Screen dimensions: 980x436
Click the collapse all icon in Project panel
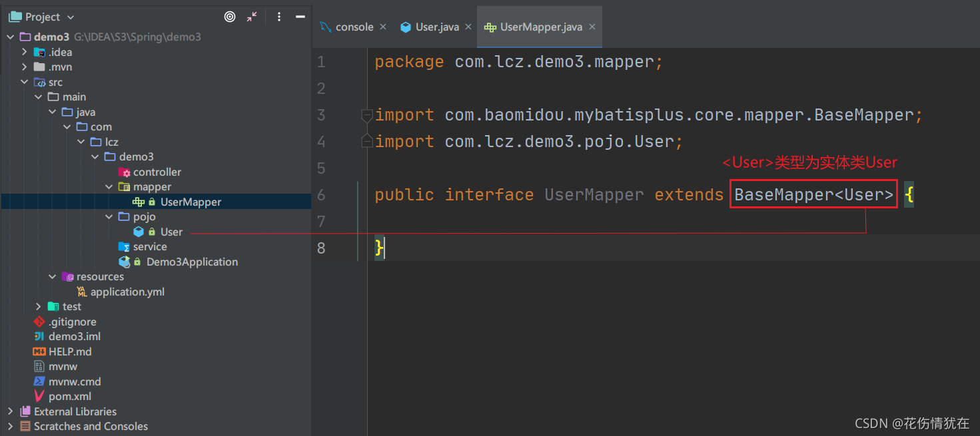coord(252,17)
